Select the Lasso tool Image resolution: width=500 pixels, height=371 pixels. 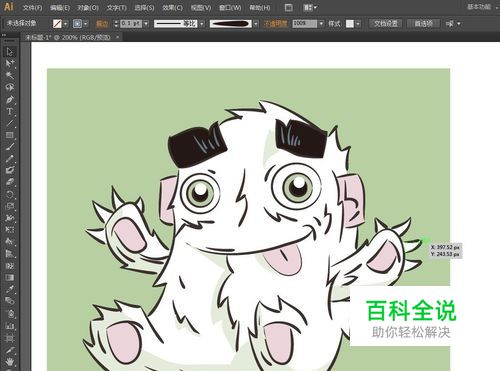click(9, 87)
